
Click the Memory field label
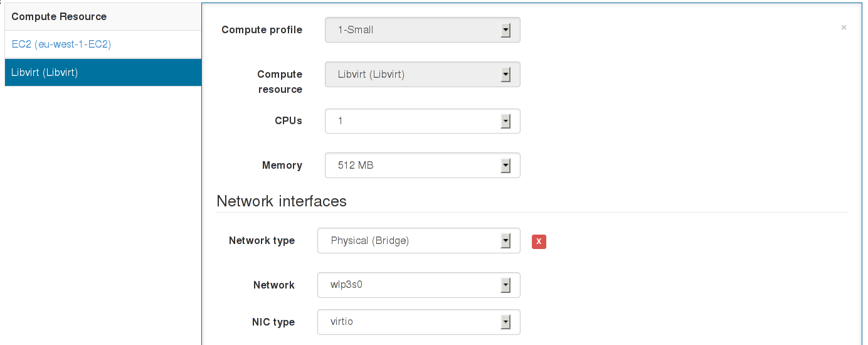pos(282,166)
